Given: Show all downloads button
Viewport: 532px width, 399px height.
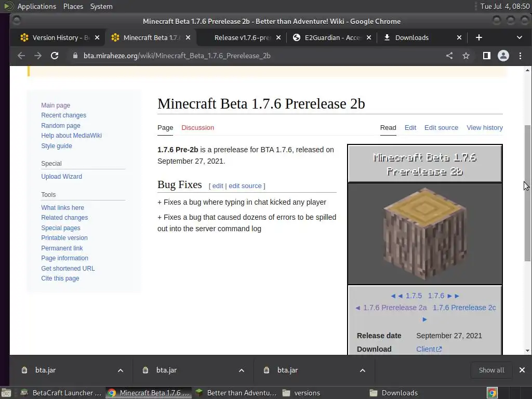Looking at the screenshot, I should (x=491, y=370).
